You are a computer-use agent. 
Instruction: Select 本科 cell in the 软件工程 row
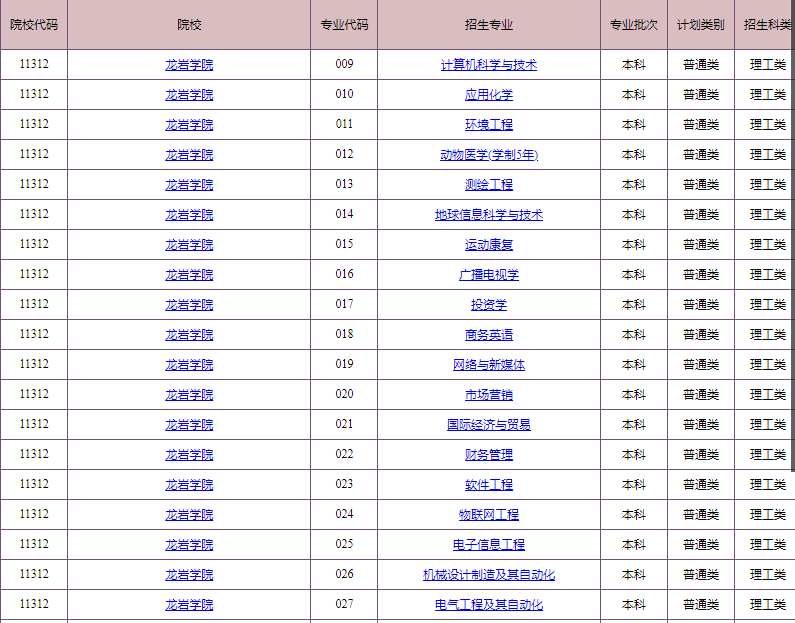tap(634, 485)
